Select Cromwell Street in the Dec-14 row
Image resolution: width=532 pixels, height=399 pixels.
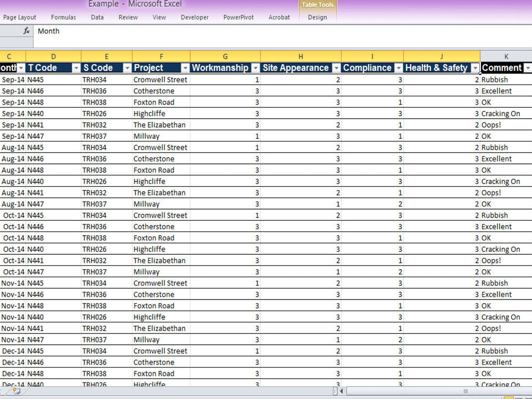160,351
